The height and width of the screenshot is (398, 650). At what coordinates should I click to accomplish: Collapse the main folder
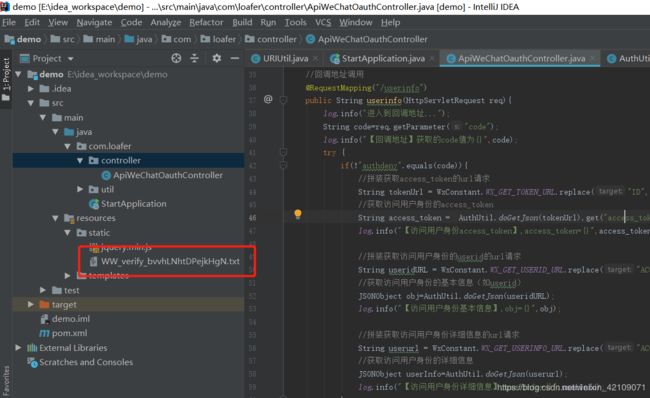click(43, 117)
